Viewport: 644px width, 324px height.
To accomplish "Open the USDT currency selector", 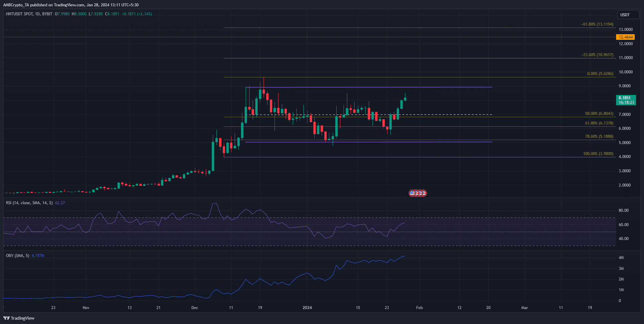I will click(628, 15).
